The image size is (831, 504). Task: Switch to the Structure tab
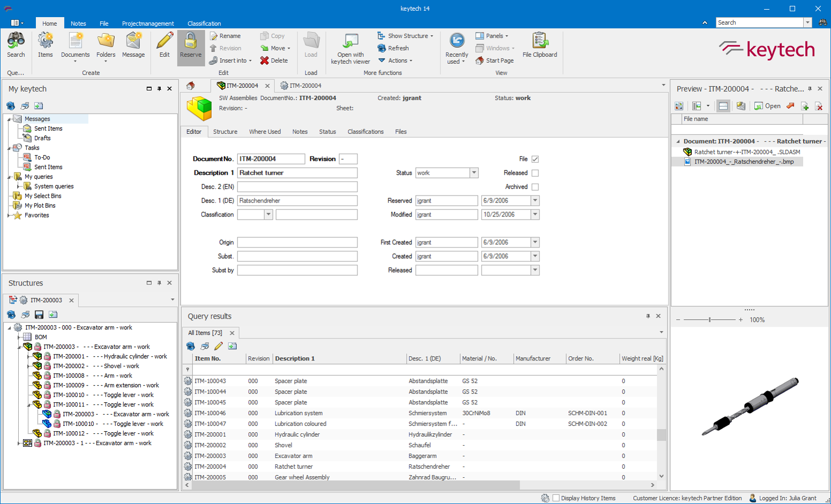coord(225,132)
